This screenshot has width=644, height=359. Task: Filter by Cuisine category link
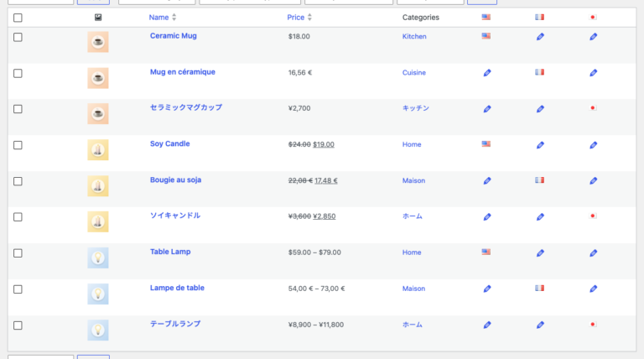coord(413,73)
